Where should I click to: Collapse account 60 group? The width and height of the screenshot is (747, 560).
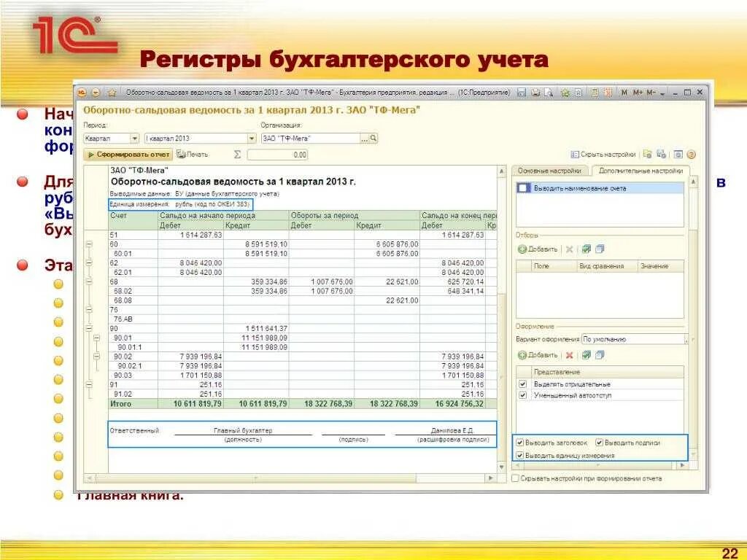tap(89, 244)
